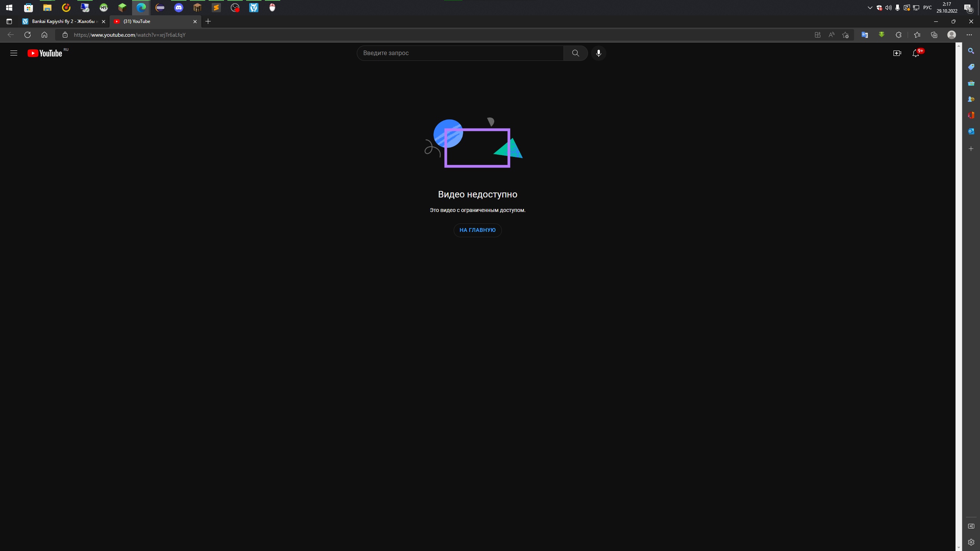Add this page to favorites star
Screen dimensions: 980x551
coord(846,35)
